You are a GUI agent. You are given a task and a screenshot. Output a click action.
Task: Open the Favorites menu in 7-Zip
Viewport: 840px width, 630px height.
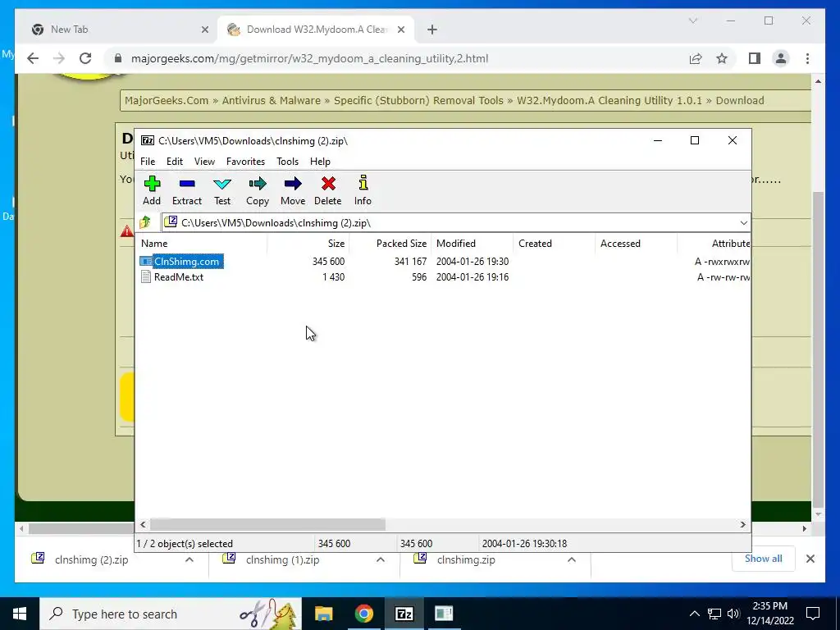(x=245, y=162)
